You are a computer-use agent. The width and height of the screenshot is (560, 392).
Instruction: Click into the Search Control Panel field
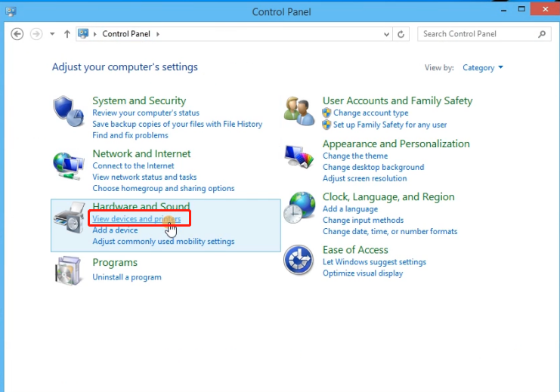(484, 34)
